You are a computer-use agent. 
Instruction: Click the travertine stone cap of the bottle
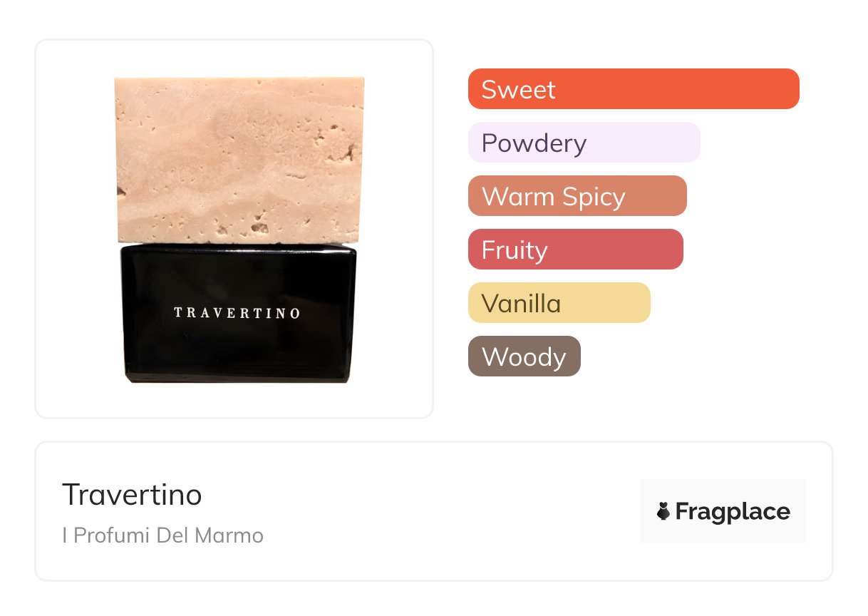pos(239,160)
